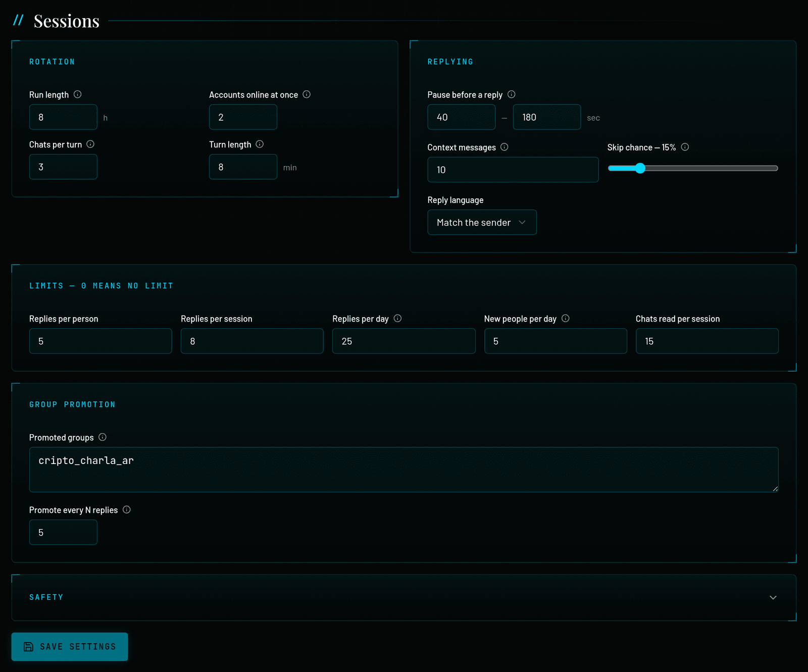The width and height of the screenshot is (808, 672).
Task: Focus the Run length input field
Action: coord(63,117)
